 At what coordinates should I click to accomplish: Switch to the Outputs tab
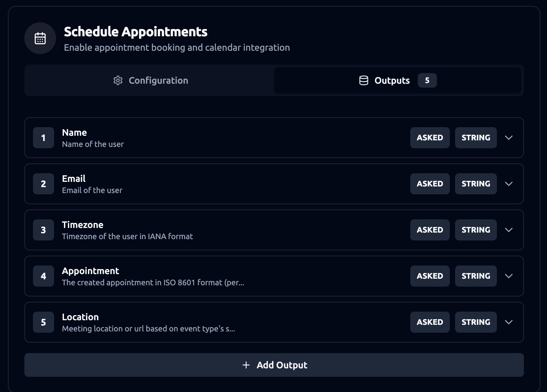[x=397, y=80]
